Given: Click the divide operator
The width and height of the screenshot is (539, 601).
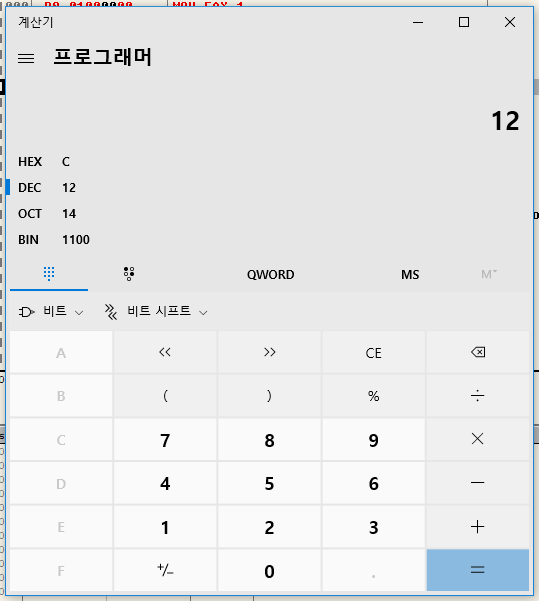Looking at the screenshot, I should coord(478,396).
